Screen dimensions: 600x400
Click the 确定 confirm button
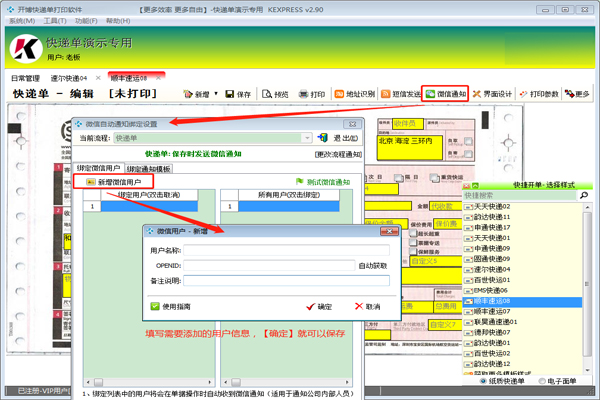[x=319, y=307]
